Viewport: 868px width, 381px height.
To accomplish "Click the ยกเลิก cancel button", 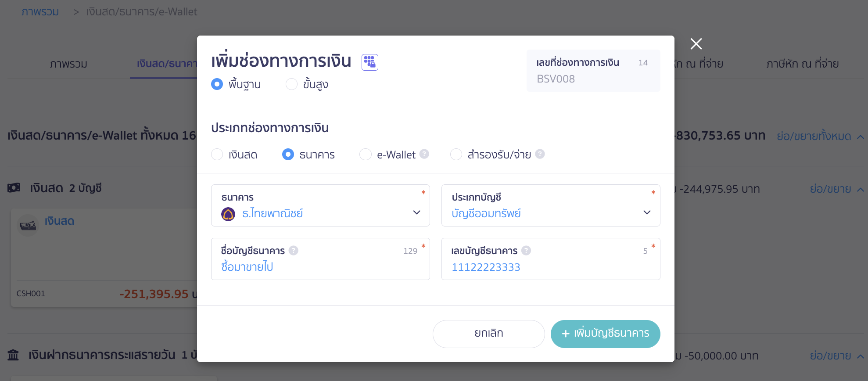I will pyautogui.click(x=488, y=334).
